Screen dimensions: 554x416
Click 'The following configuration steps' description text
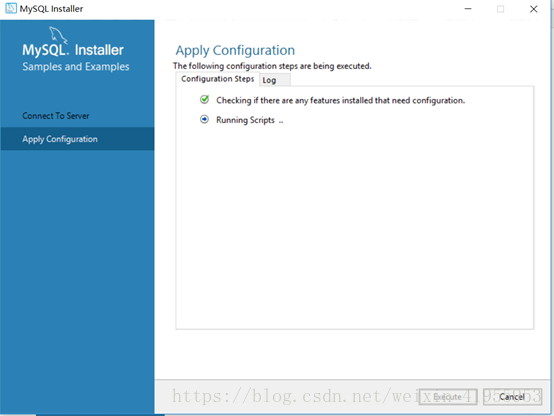pos(272,66)
